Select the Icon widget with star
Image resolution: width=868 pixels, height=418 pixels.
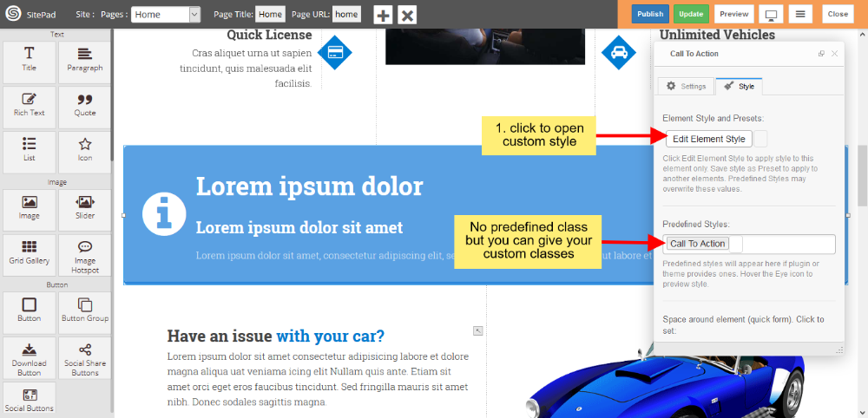85,152
